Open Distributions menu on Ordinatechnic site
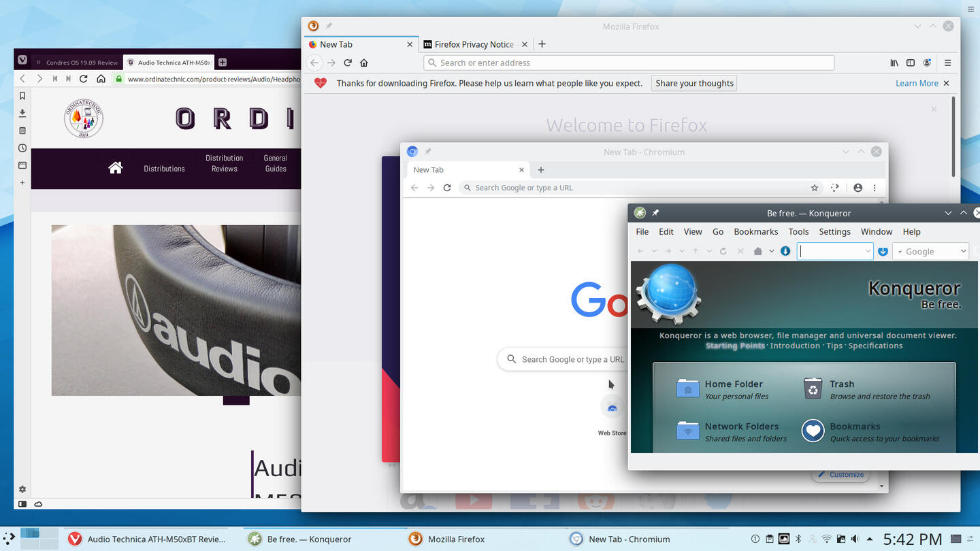This screenshot has width=980, height=551. point(164,169)
